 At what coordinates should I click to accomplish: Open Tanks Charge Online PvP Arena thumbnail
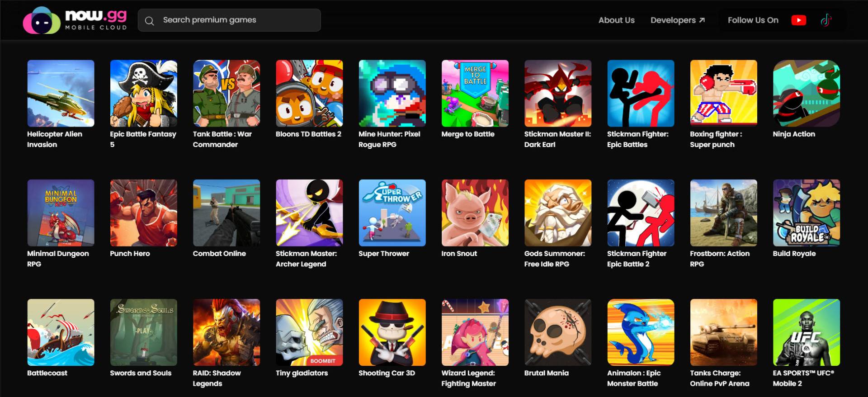[x=724, y=332]
